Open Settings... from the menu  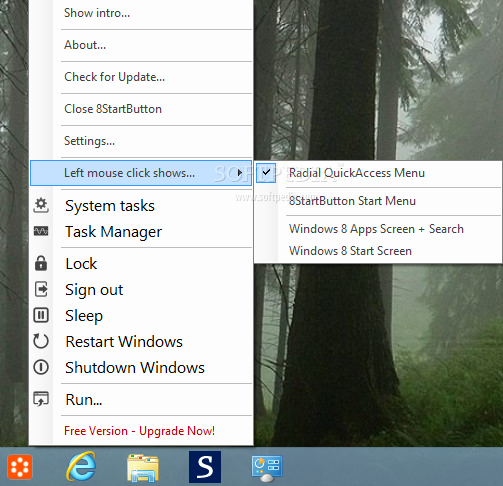pyautogui.click(x=89, y=141)
